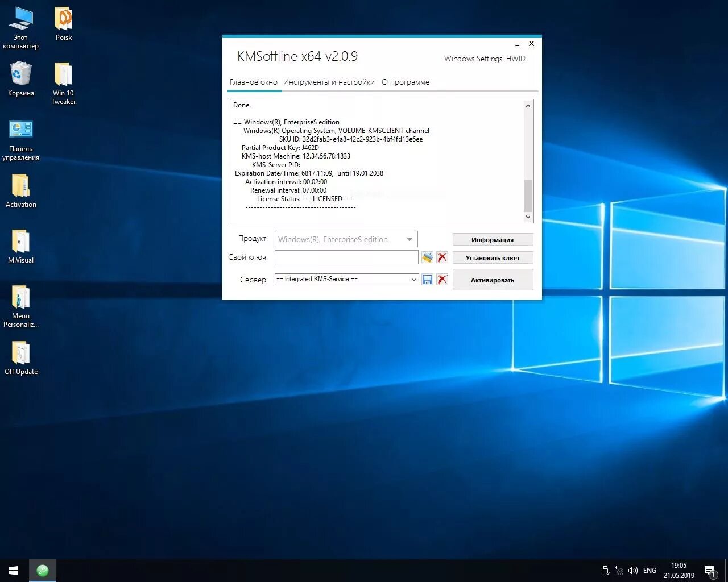Image resolution: width=728 pixels, height=582 pixels.
Task: Click the log scrollbar down arrow
Action: click(x=528, y=217)
